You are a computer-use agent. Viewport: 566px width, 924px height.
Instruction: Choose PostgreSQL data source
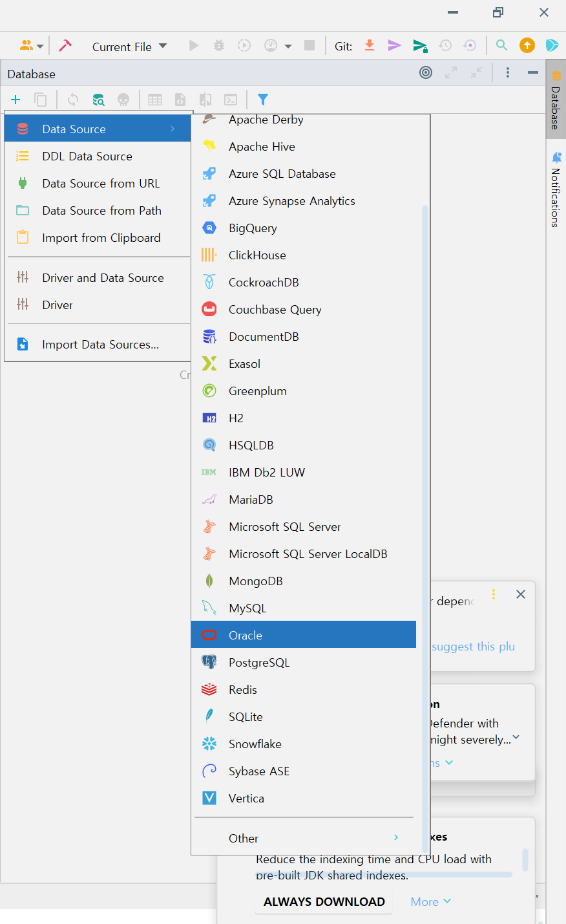pos(304,663)
